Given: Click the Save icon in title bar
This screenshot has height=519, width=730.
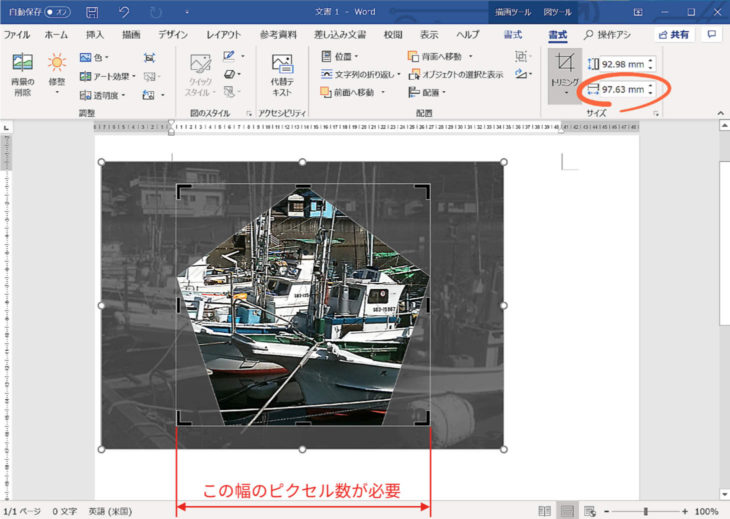Looking at the screenshot, I should coord(92,12).
